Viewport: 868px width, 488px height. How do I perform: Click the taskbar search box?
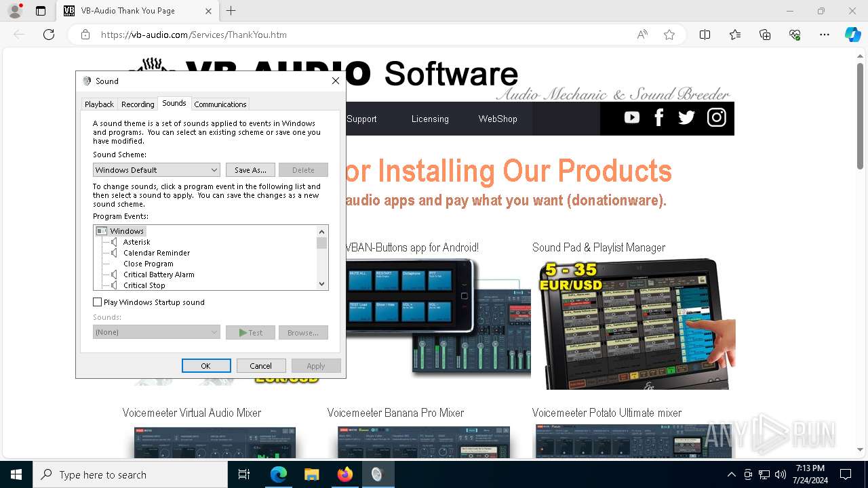130,474
